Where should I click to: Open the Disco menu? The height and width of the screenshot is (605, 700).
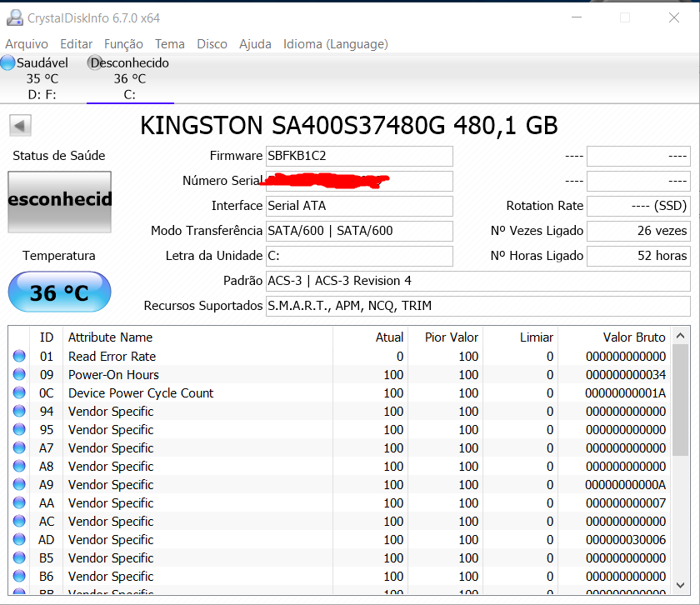point(212,44)
